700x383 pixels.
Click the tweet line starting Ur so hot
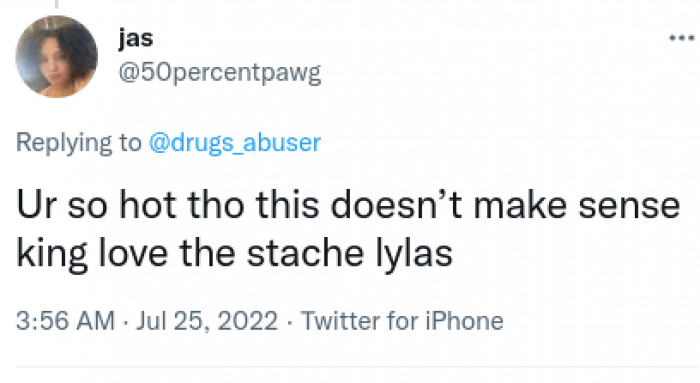[x=348, y=205]
